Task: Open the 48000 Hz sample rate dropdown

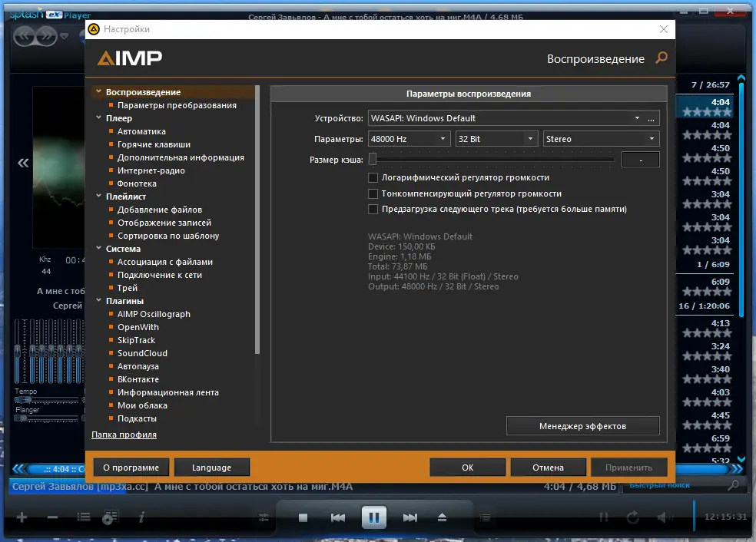Action: pos(409,139)
